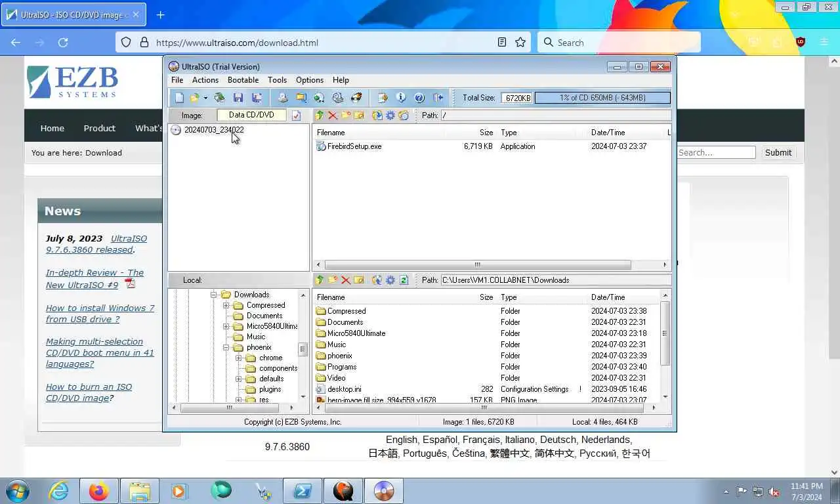Open the File menu
The image size is (840, 504).
[177, 80]
